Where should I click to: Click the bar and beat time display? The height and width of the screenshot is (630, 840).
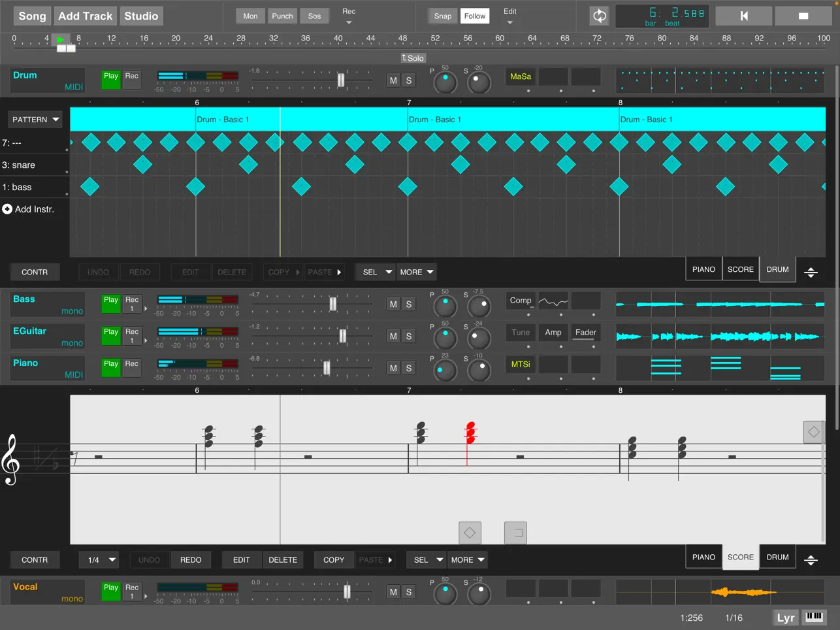tap(662, 15)
